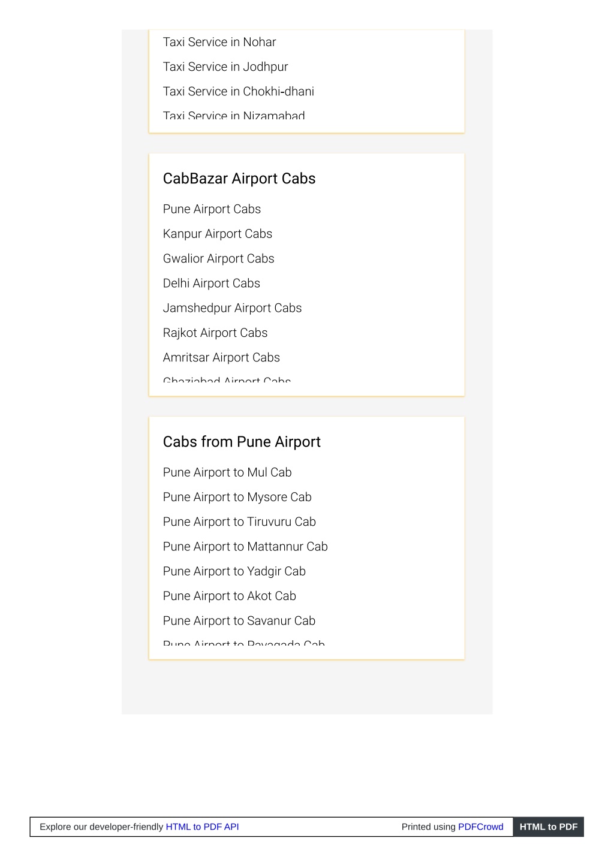This screenshot has height=868, width=614.
Task: Select Pune Airport to Tiruvuru Cab
Action: click(x=239, y=522)
